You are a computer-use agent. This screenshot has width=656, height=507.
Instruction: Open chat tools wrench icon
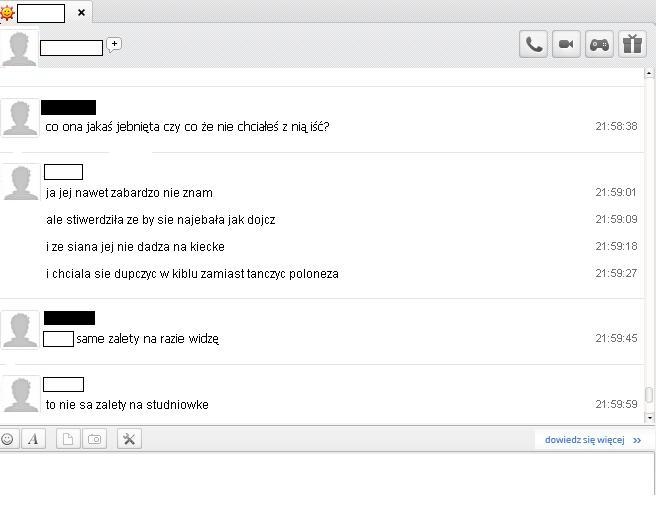tap(129, 439)
